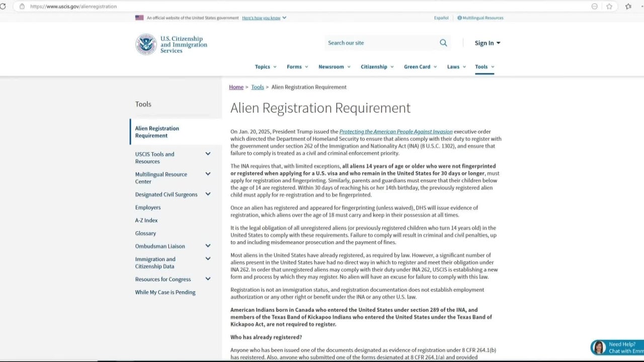Click the search magnifier icon

pos(443,43)
